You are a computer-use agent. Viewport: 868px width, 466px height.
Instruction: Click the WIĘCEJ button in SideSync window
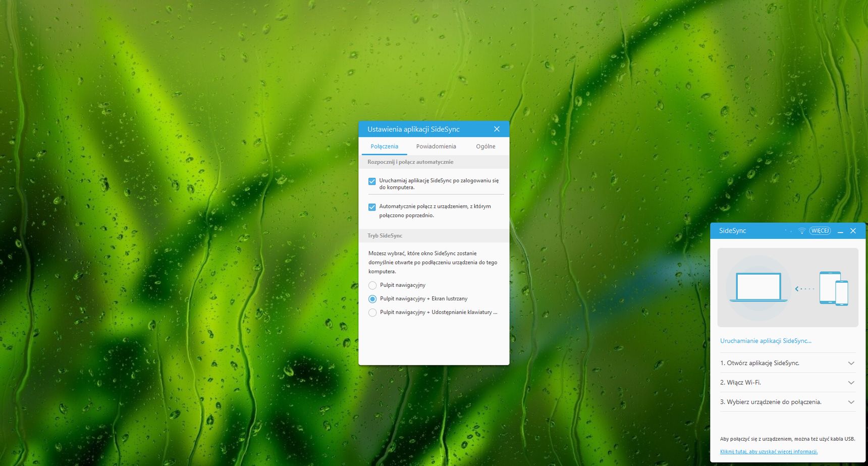point(820,231)
